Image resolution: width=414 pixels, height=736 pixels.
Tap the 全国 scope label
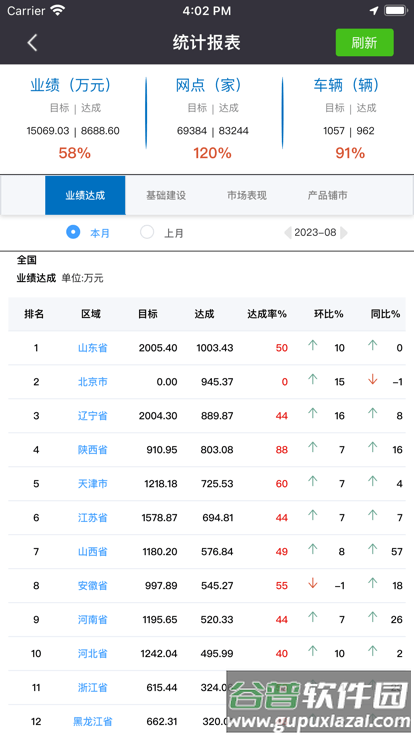27,260
